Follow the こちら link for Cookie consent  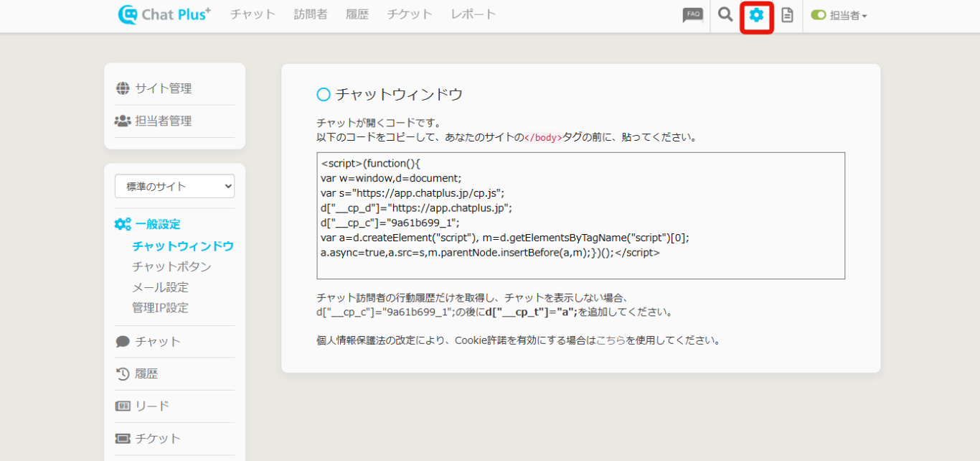(x=610, y=340)
